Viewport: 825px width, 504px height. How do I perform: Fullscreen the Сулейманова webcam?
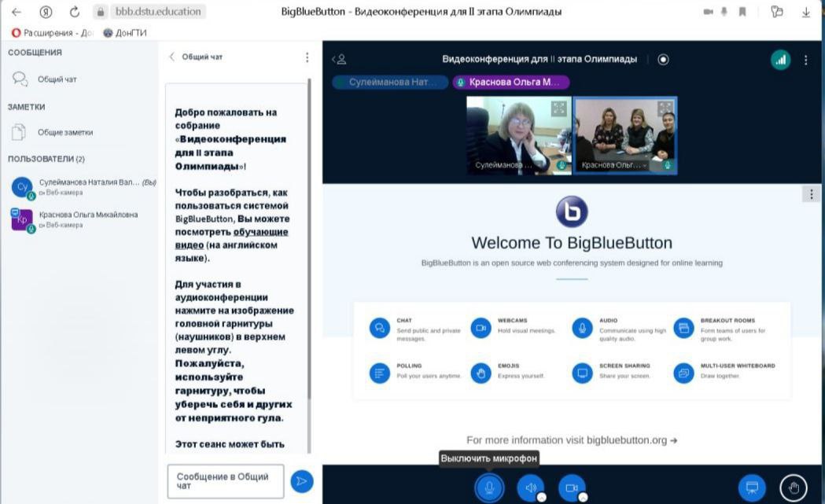[558, 109]
